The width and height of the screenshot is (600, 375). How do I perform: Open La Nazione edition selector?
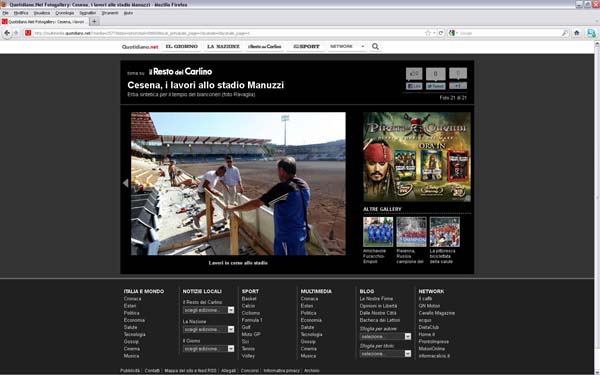point(209,329)
